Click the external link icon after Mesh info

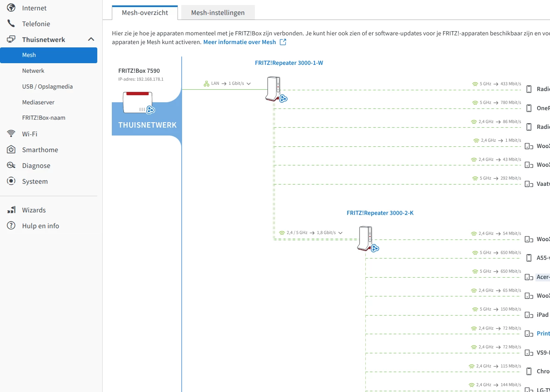[283, 42]
